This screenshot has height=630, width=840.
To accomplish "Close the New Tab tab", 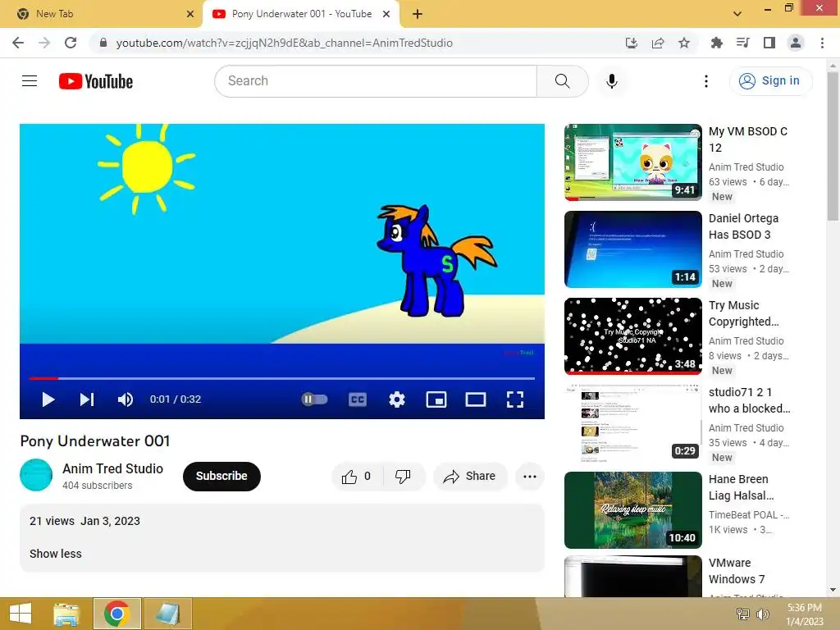I will [190, 14].
